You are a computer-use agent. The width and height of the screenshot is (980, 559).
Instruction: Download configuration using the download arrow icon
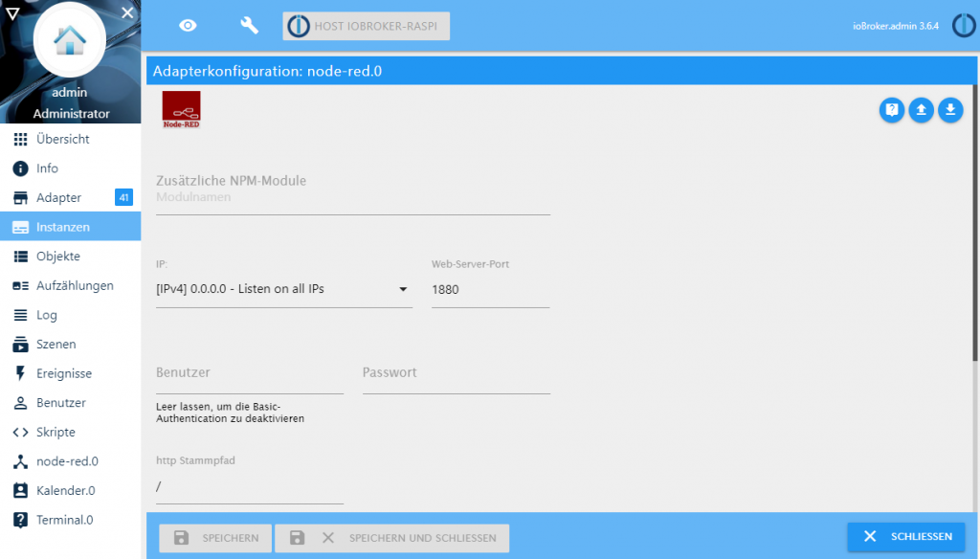[x=950, y=110]
